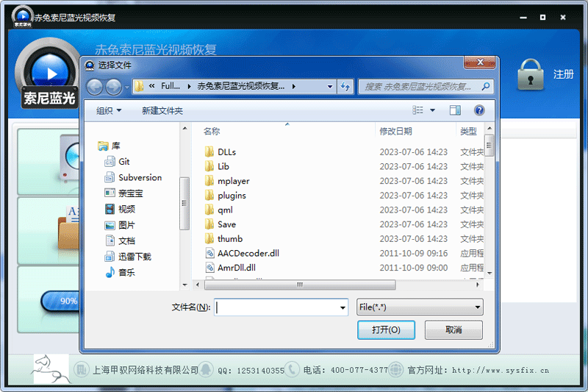Viewport: 588px width, 392px height.
Task: Close the 选择文件 dialog
Action: point(480,63)
